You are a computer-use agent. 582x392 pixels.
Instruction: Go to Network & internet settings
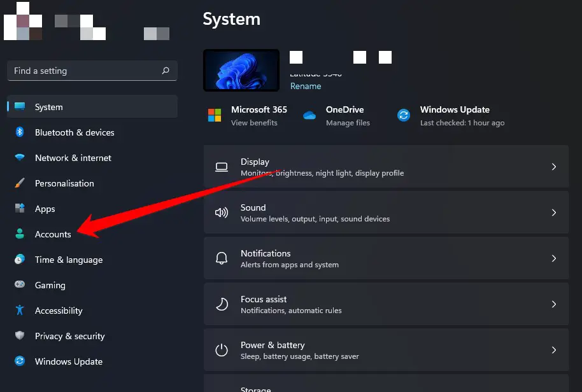[92, 158]
